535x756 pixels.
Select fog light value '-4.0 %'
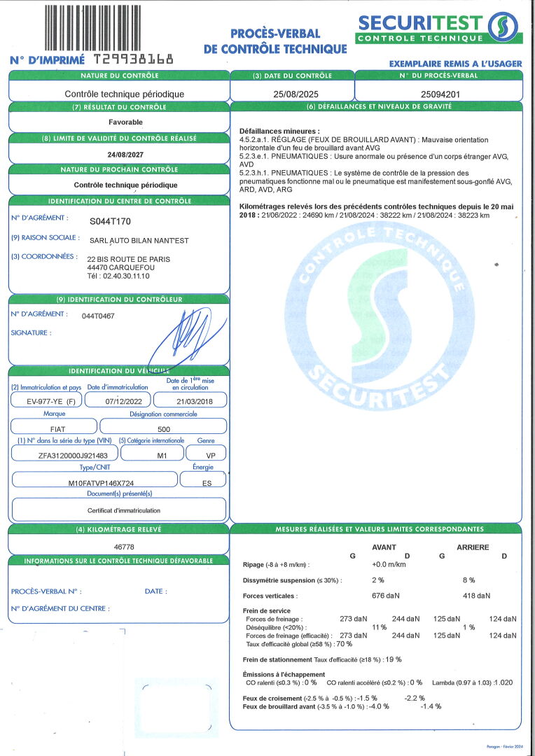[x=379, y=706]
